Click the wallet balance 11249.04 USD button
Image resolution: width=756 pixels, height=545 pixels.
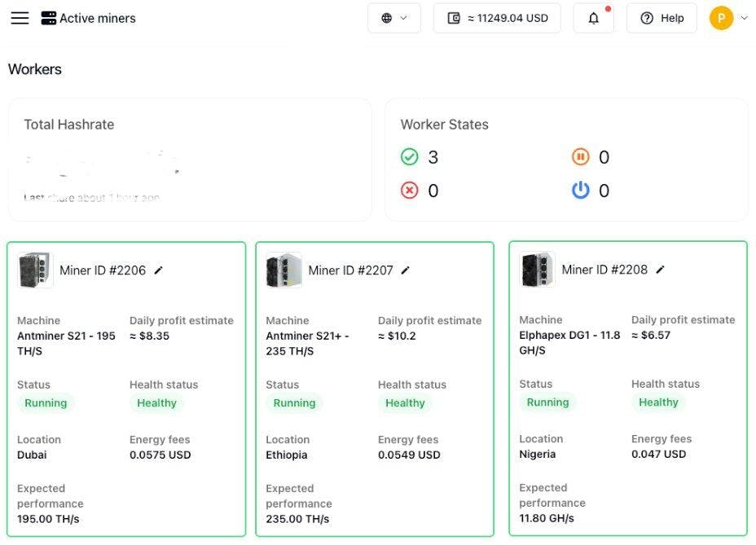pyautogui.click(x=497, y=18)
